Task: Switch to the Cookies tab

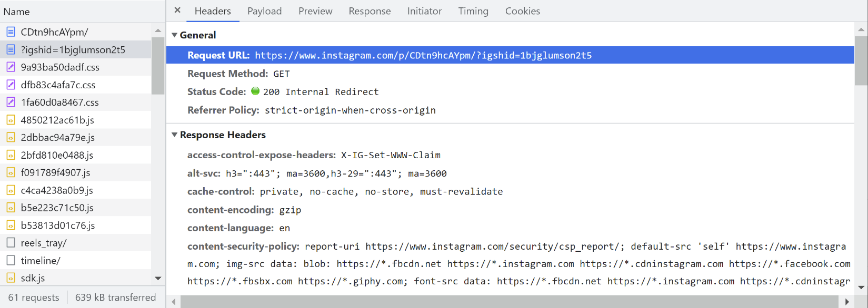Action: click(x=522, y=11)
